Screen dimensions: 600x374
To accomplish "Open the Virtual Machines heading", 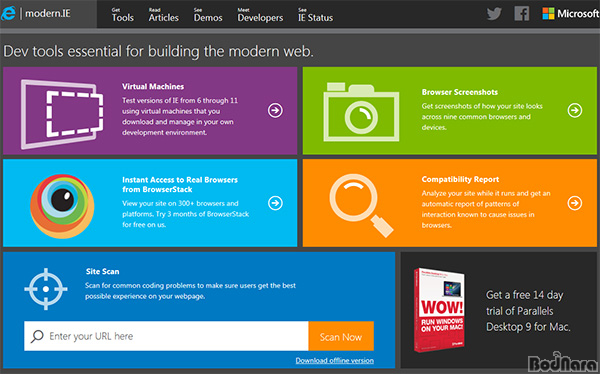I will [x=153, y=87].
